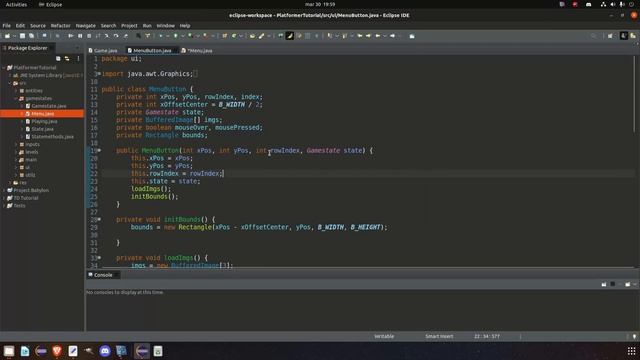Toggle the Pin Editor toolbar button

[412, 36]
